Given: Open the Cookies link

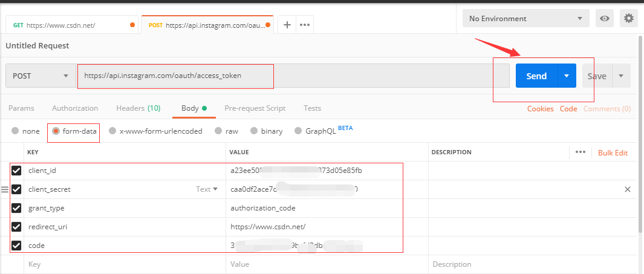Looking at the screenshot, I should 540,109.
